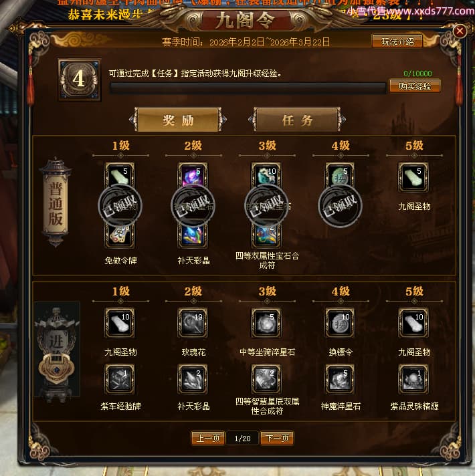Click the 紫品灵珠精源 reward icon

coord(413,379)
